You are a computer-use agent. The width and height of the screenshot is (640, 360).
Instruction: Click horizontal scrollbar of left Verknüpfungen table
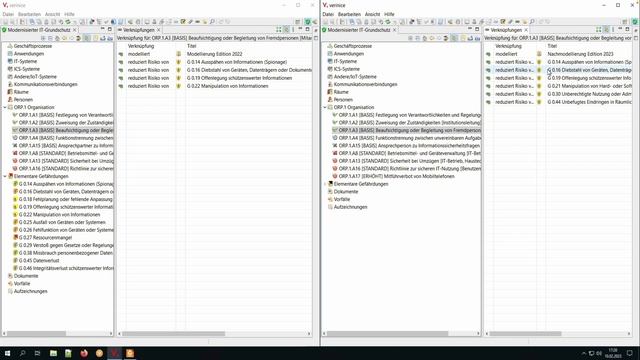[173, 333]
